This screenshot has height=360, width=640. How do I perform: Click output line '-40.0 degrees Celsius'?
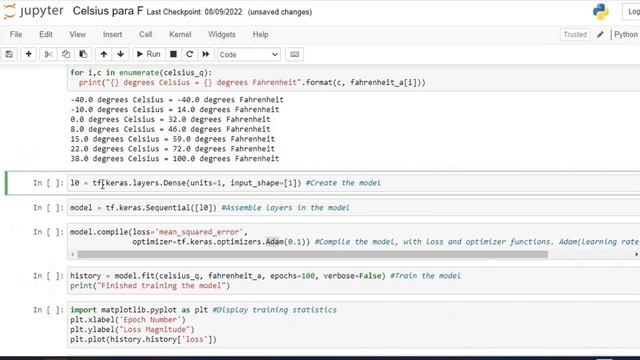pyautogui.click(x=177, y=100)
